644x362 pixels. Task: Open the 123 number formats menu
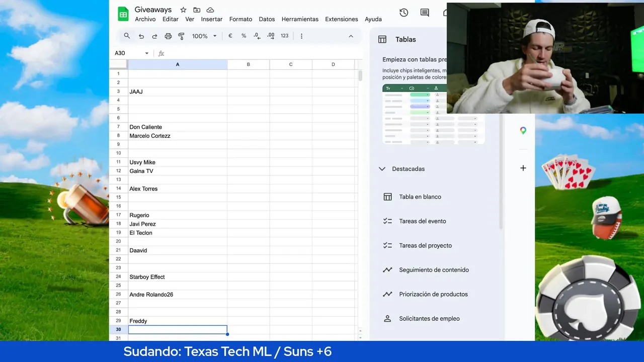pyautogui.click(x=285, y=36)
